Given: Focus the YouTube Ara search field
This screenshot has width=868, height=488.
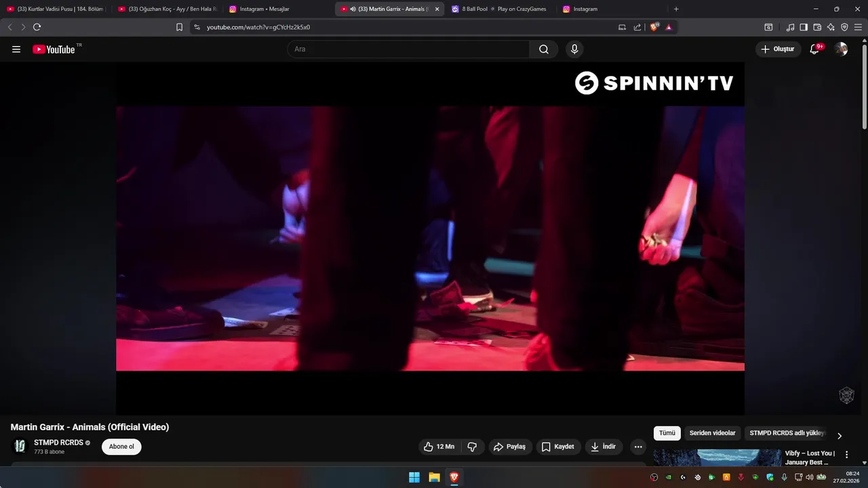Looking at the screenshot, I should (x=408, y=49).
